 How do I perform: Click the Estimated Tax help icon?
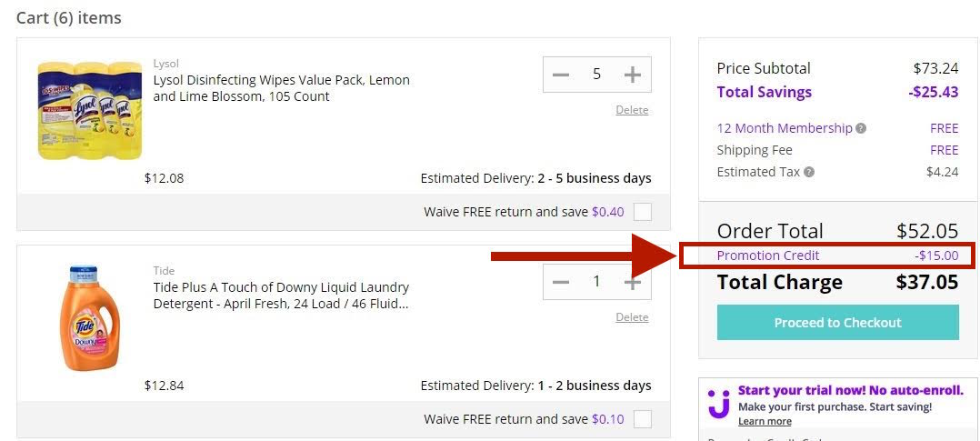click(x=809, y=172)
